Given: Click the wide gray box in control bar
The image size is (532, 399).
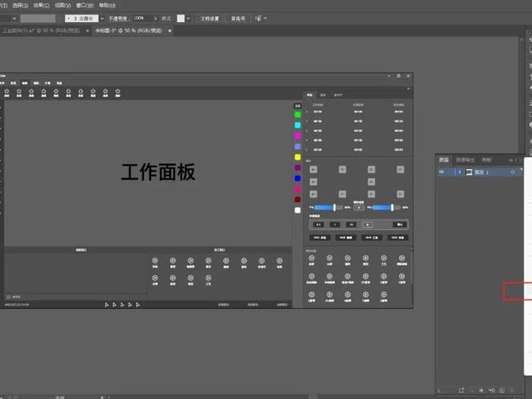Looking at the screenshot, I should click(38, 19).
